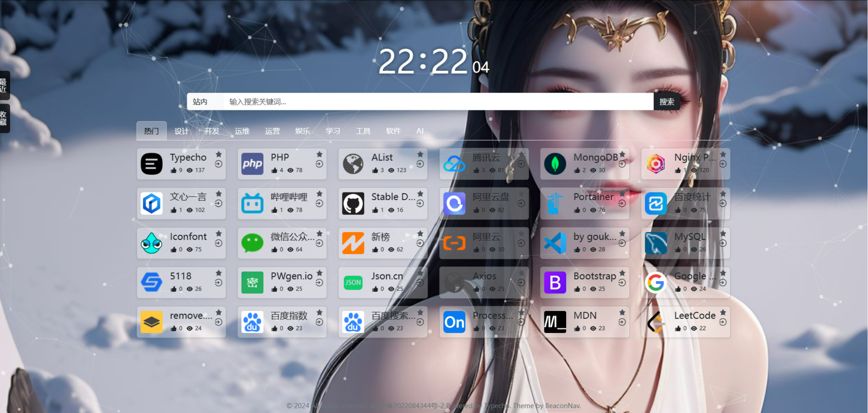This screenshot has height=413, width=868.
Task: Open the MongoDB leaf icon
Action: pyautogui.click(x=555, y=164)
